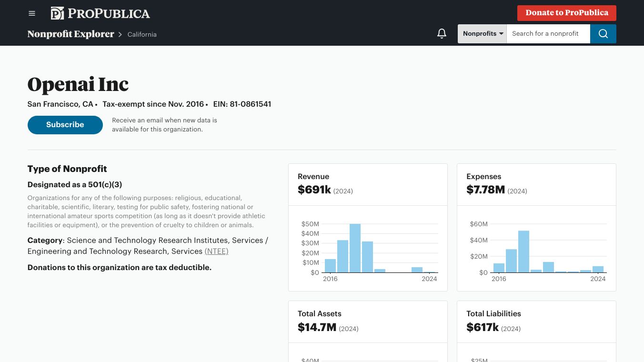Open the NTEE category link
This screenshot has height=362, width=644.
click(216, 251)
